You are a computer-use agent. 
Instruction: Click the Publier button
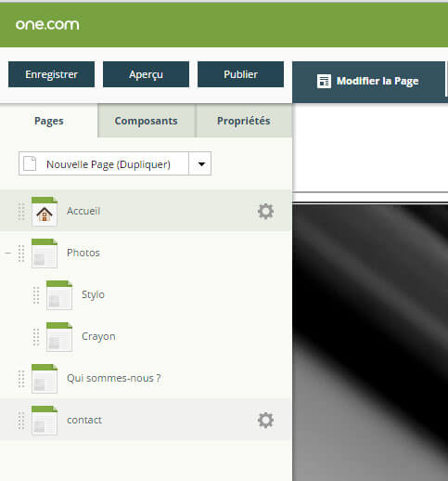[240, 74]
